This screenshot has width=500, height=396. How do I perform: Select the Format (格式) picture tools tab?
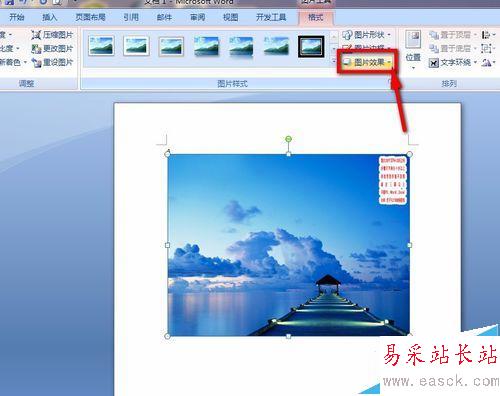tap(315, 17)
